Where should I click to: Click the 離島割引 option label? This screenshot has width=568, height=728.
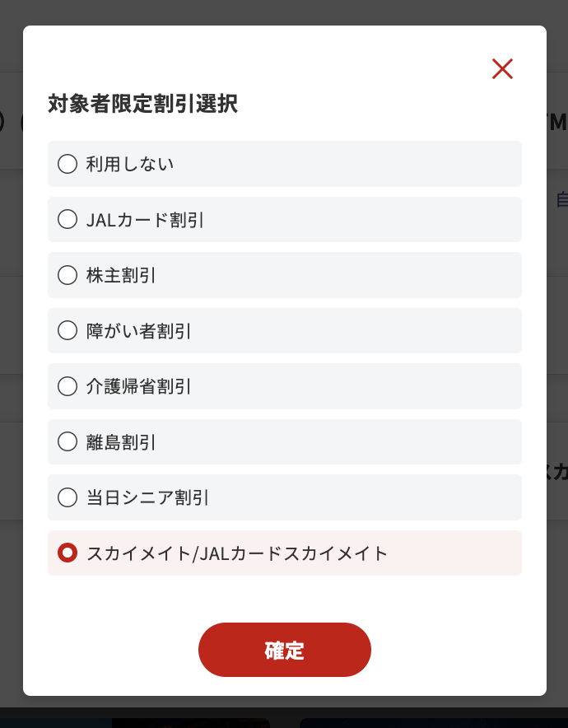[x=121, y=442]
